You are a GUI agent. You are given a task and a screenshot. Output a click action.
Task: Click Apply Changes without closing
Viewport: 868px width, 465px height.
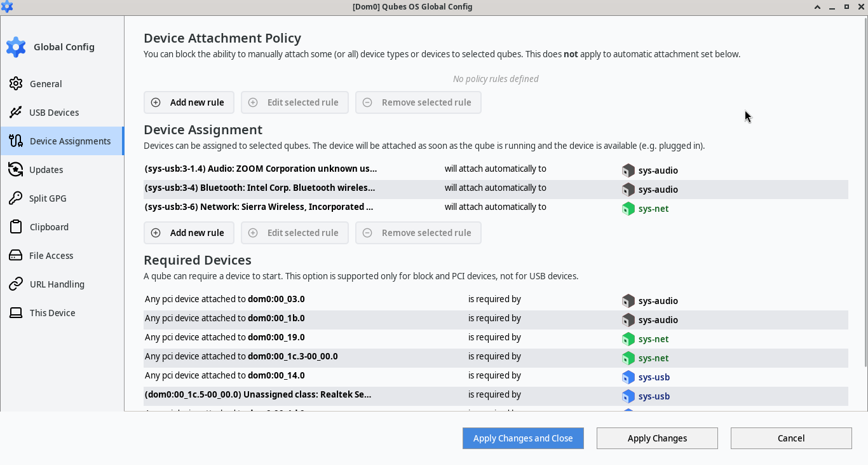657,438
